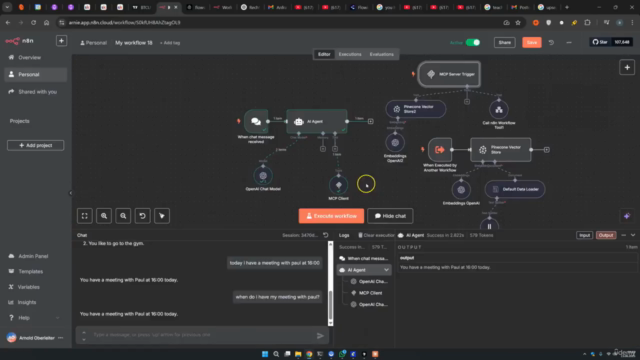Switch to the Evaluations tab
640x360 pixels.
(382, 54)
